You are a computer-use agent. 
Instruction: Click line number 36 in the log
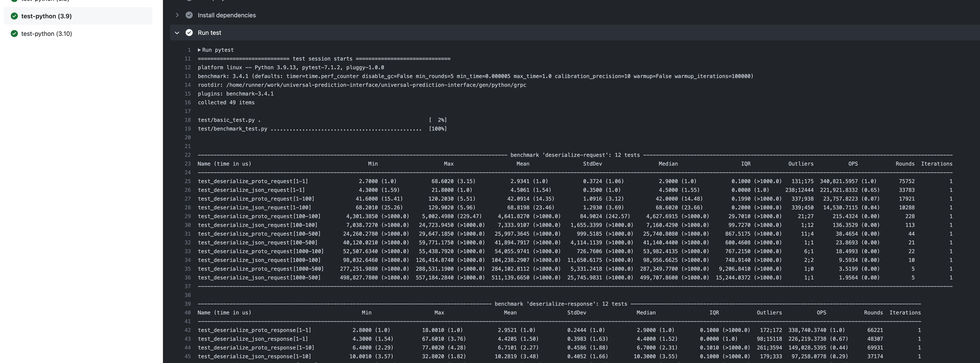[x=188, y=278]
